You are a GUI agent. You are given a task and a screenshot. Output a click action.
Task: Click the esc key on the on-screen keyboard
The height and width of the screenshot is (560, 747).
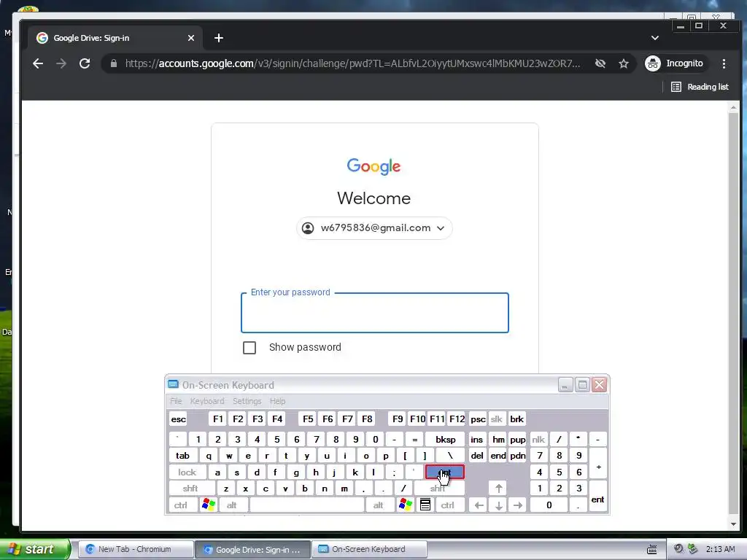point(179,419)
